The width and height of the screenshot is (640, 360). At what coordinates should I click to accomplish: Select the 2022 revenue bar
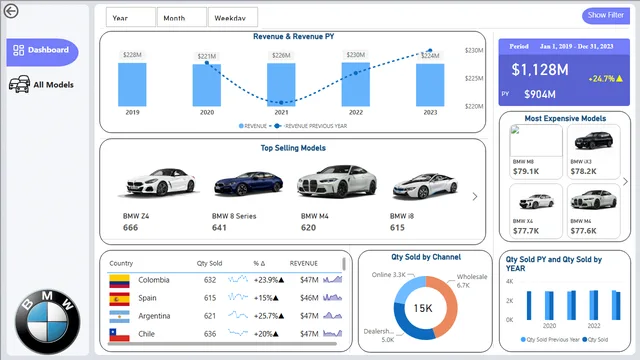pos(356,84)
